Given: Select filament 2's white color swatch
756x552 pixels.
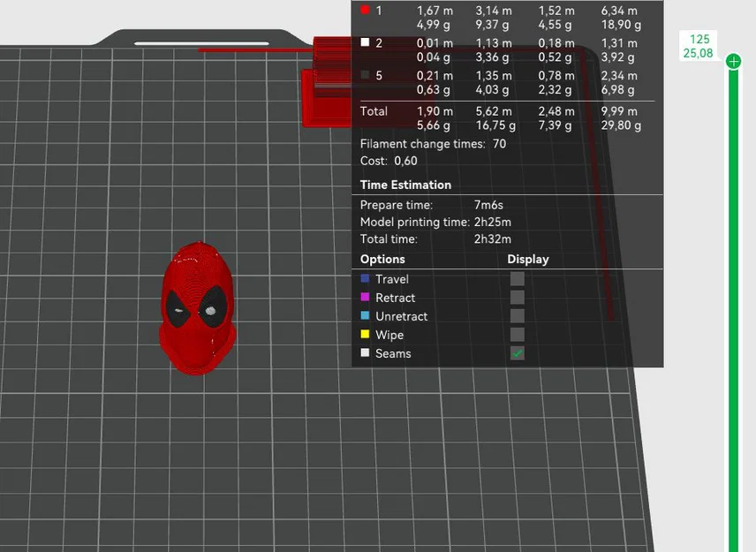Looking at the screenshot, I should (x=366, y=42).
